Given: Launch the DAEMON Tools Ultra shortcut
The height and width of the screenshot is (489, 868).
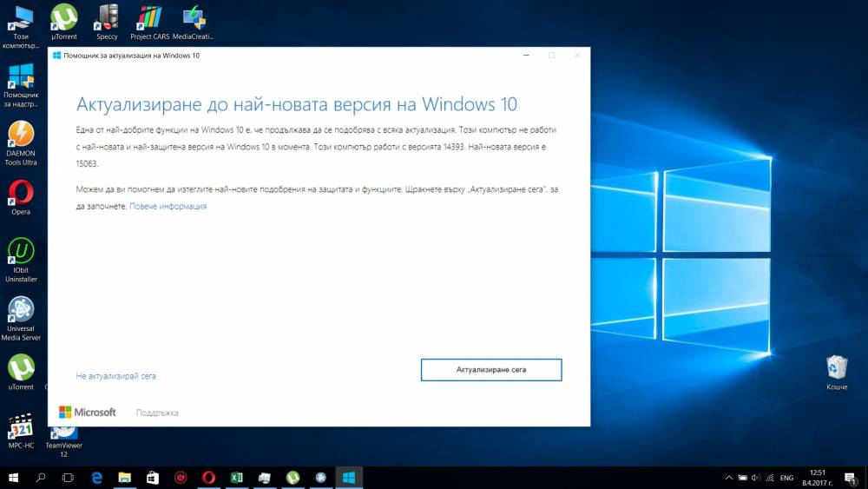Looking at the screenshot, I should [x=21, y=143].
